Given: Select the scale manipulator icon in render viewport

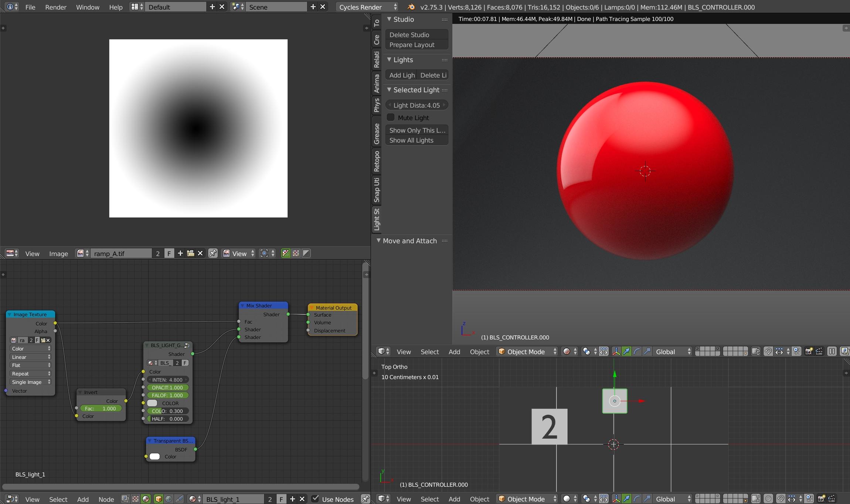Looking at the screenshot, I should [647, 352].
